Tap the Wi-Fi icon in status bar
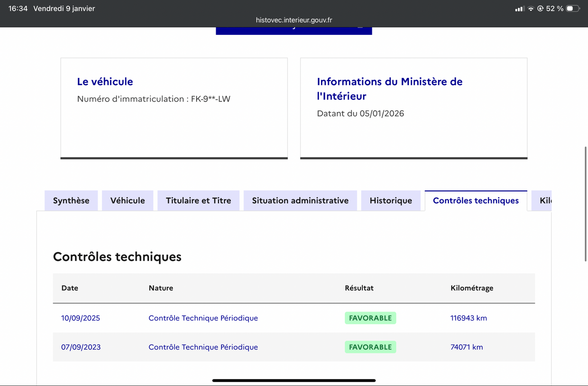Viewport: 588px width, 386px height. [x=531, y=9]
